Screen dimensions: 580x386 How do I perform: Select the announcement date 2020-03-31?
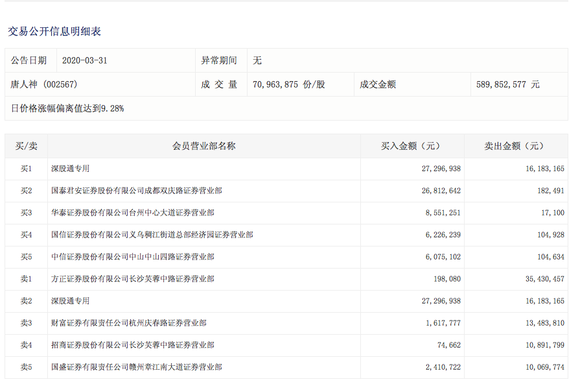(x=84, y=61)
